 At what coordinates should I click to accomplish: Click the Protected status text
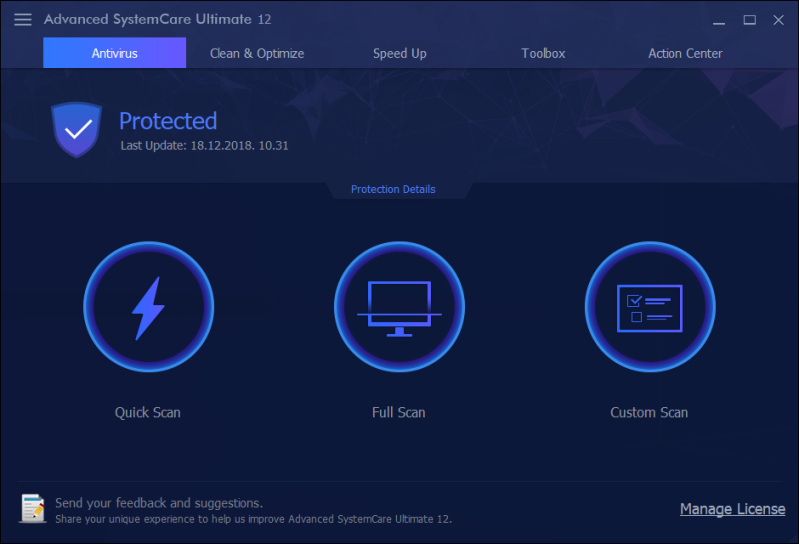tap(168, 121)
